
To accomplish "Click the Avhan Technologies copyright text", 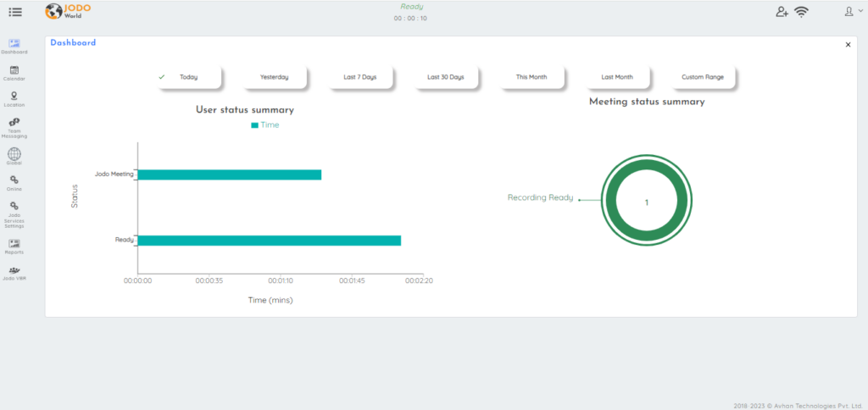I will (798, 405).
